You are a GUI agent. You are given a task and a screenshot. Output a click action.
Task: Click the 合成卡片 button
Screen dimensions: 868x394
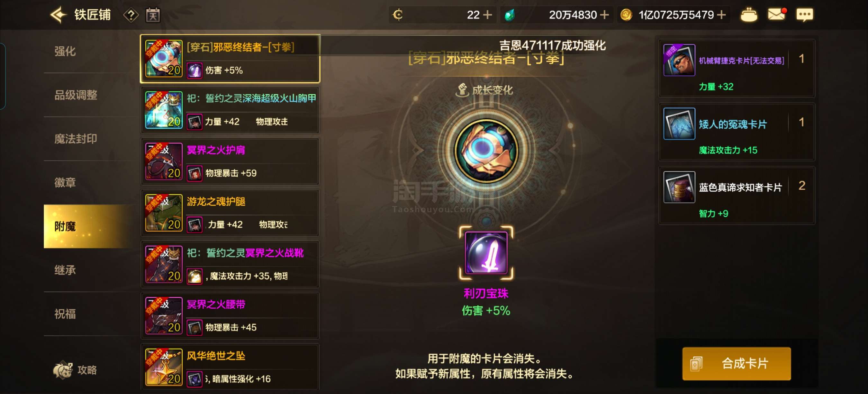point(736,364)
